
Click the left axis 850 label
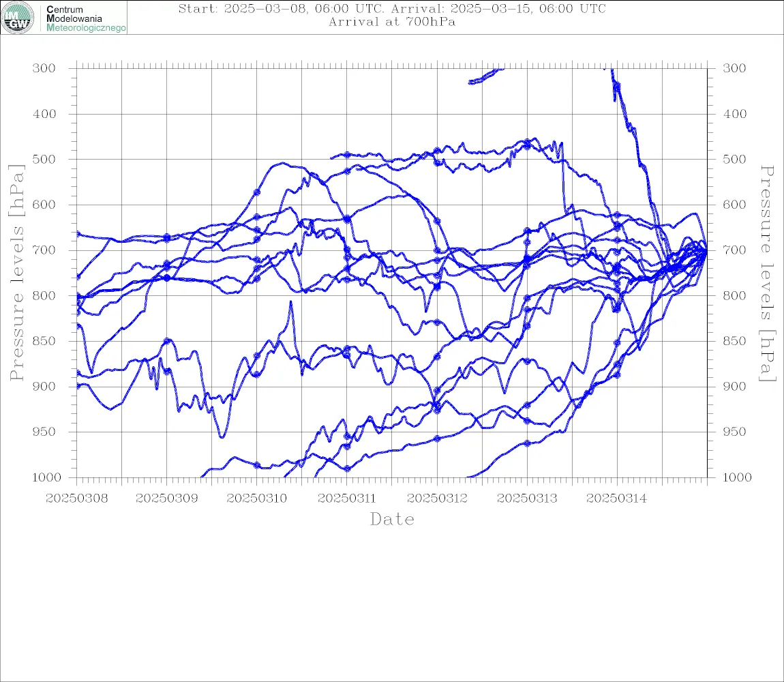(44, 341)
